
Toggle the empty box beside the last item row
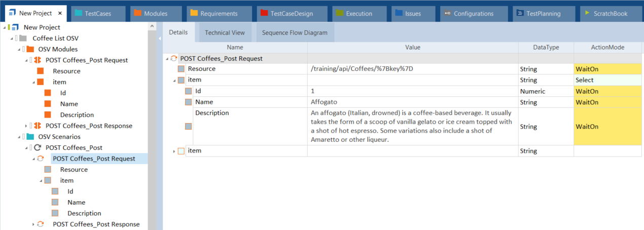pos(181,151)
